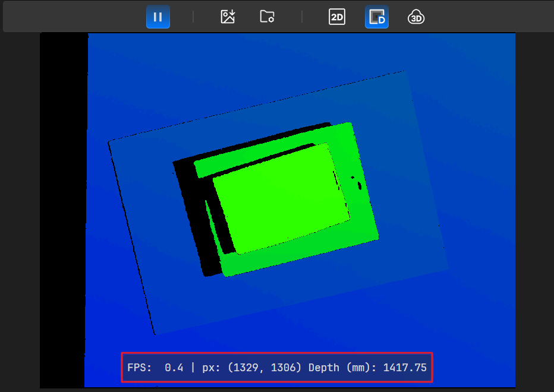Switch to the 2D image view

(337, 17)
